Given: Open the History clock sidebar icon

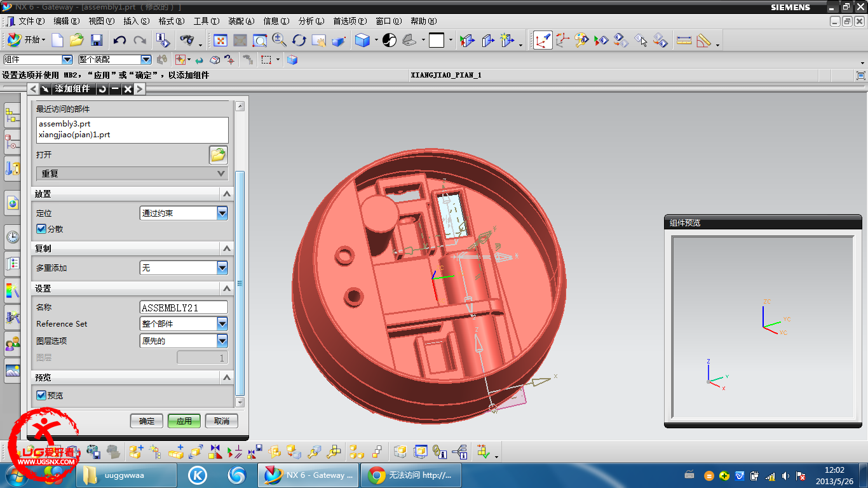Looking at the screenshot, I should tap(12, 237).
